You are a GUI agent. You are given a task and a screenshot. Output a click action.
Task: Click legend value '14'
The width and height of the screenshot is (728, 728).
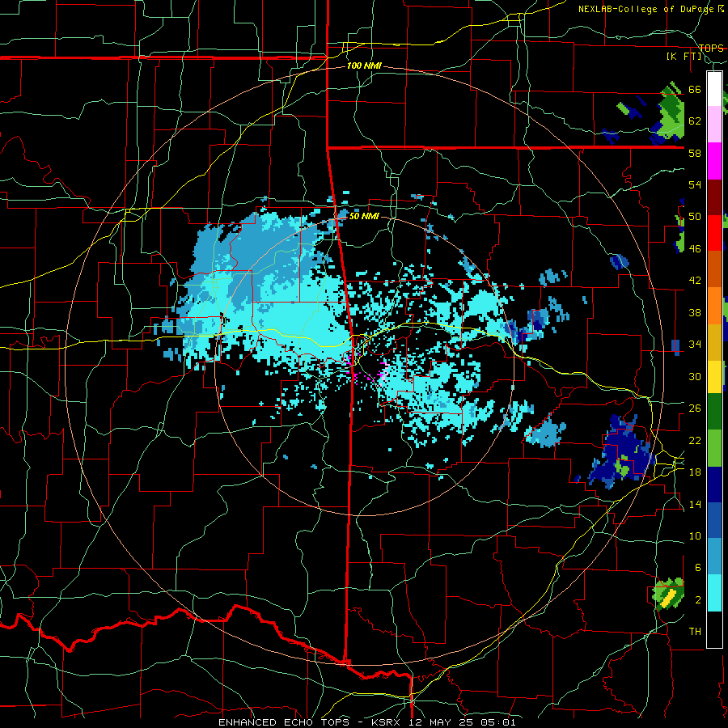pyautogui.click(x=695, y=504)
